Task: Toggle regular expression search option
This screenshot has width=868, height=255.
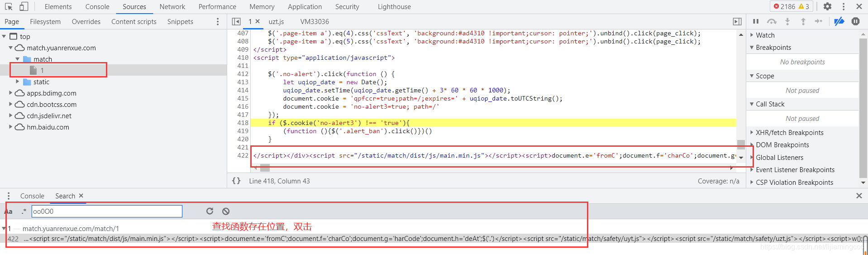Action: point(24,211)
